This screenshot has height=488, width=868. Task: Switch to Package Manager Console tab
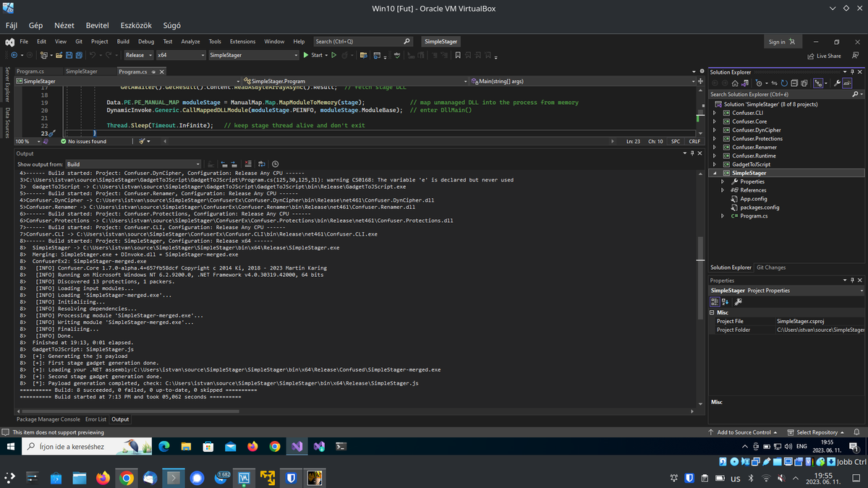tap(48, 419)
